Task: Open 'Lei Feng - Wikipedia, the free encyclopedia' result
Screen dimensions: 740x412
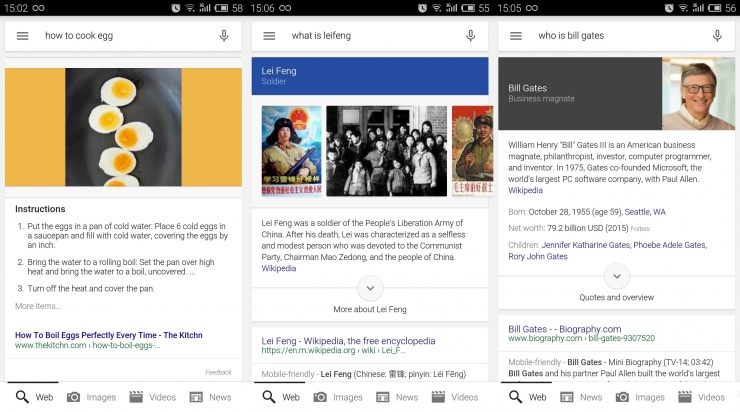Action: pyautogui.click(x=348, y=341)
